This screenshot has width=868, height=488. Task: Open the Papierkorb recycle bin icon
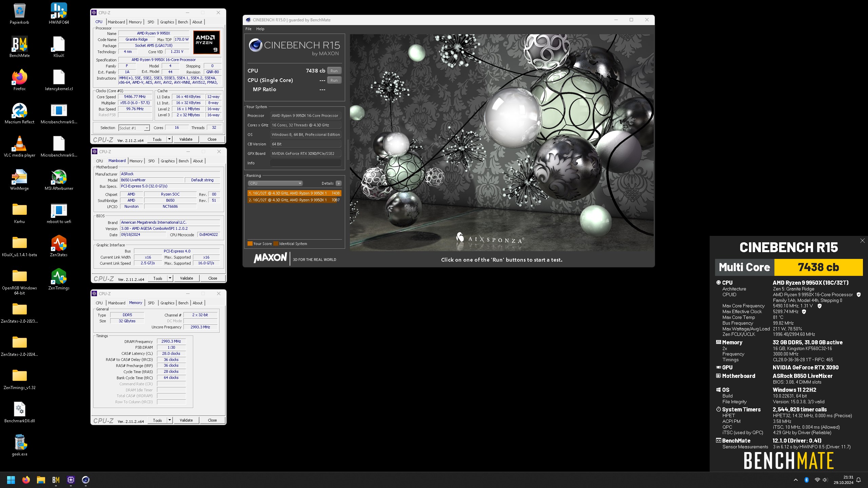19,14
